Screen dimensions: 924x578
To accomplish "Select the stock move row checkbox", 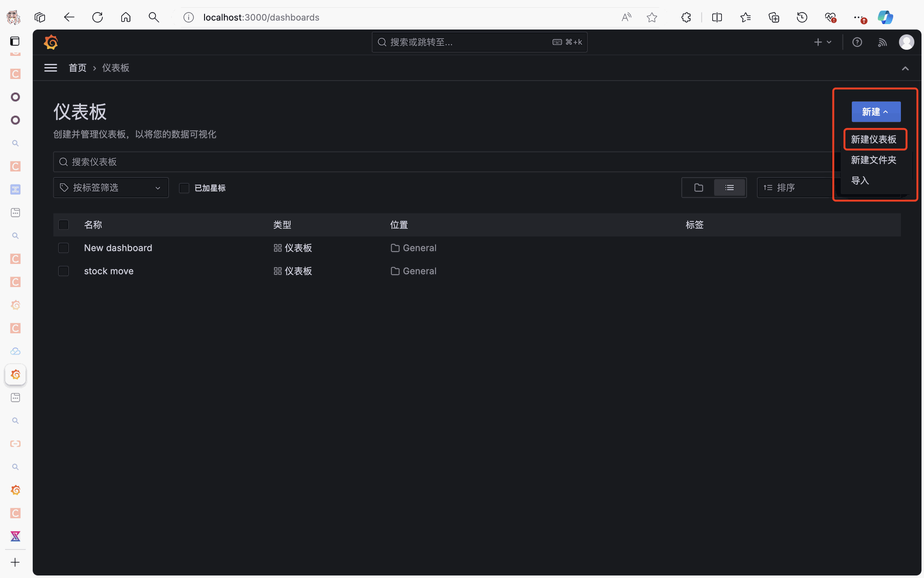I will pos(64,271).
